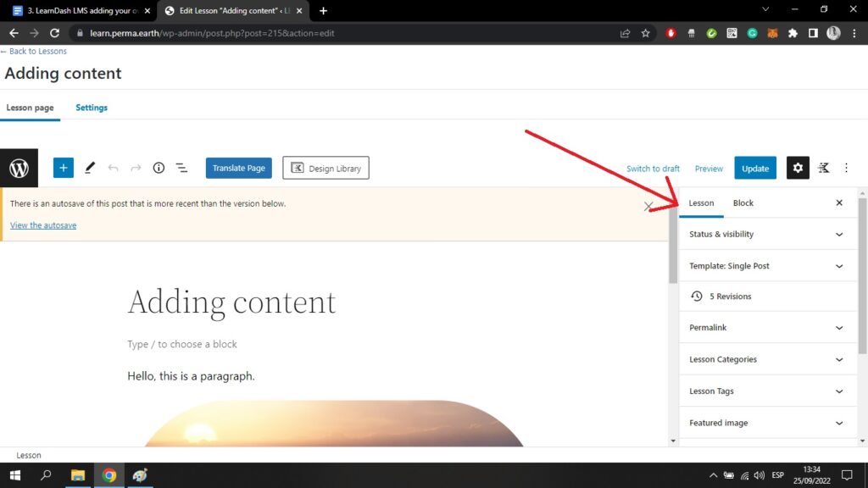Open the block inserter plus button
This screenshot has height=488, width=868.
(64, 168)
